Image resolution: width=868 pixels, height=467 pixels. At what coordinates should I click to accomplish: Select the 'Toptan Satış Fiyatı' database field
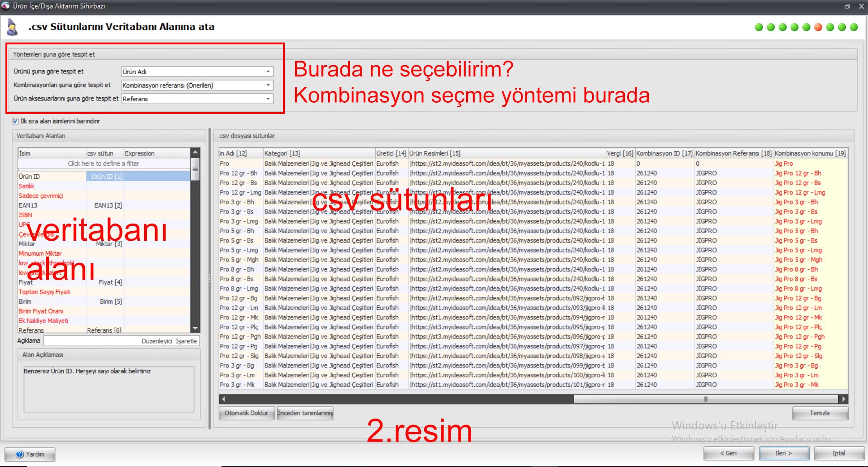click(x=44, y=292)
